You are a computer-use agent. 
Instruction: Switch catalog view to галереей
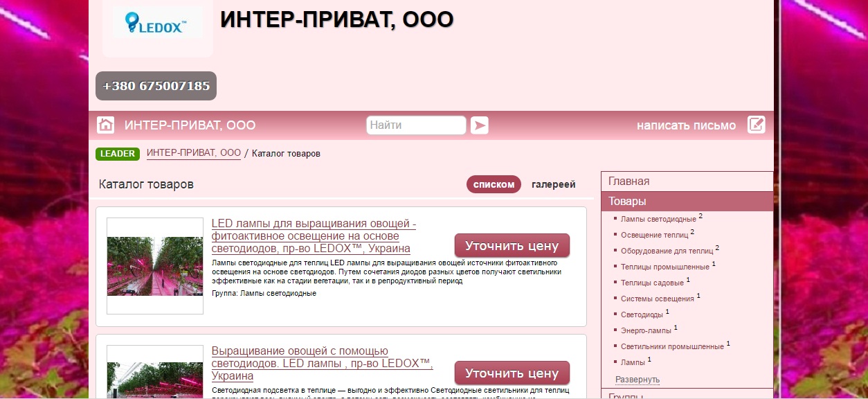pyautogui.click(x=553, y=184)
